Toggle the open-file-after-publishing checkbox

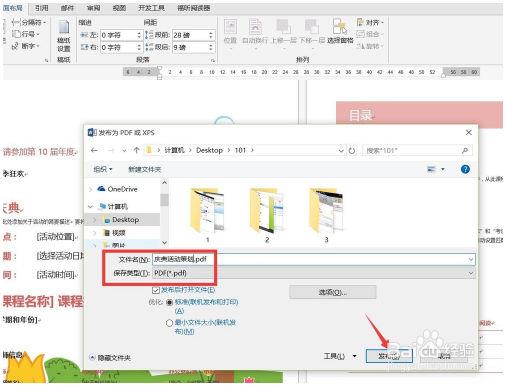[155, 290]
